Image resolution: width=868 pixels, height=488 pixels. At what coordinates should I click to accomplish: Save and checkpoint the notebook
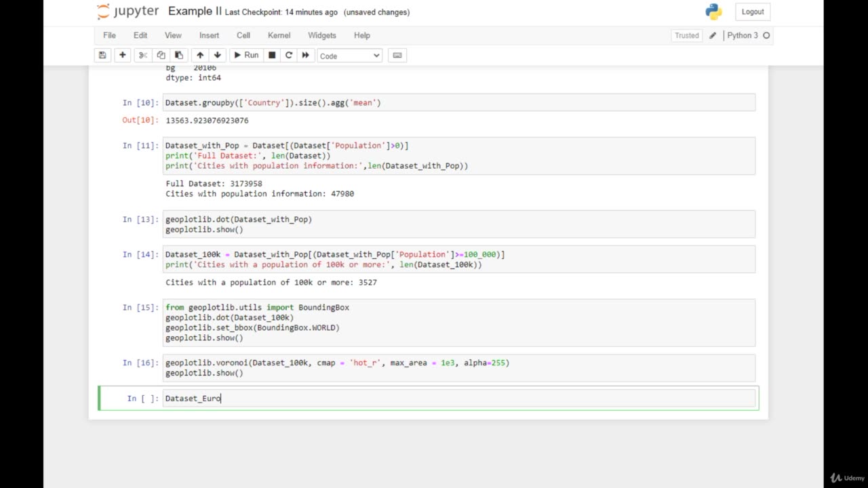click(x=102, y=55)
